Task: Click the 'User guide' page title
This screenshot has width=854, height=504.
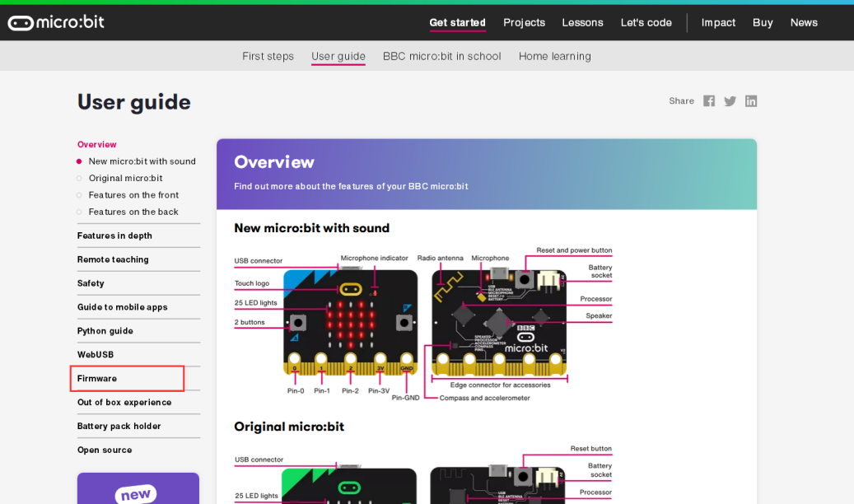Action: click(x=134, y=102)
